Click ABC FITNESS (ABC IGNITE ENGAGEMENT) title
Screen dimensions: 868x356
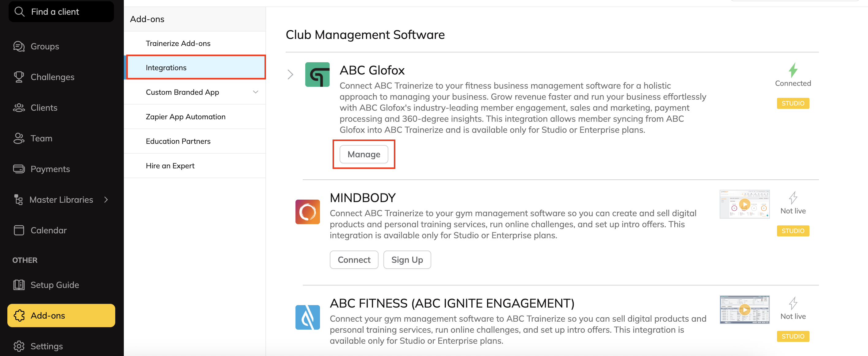[452, 303]
